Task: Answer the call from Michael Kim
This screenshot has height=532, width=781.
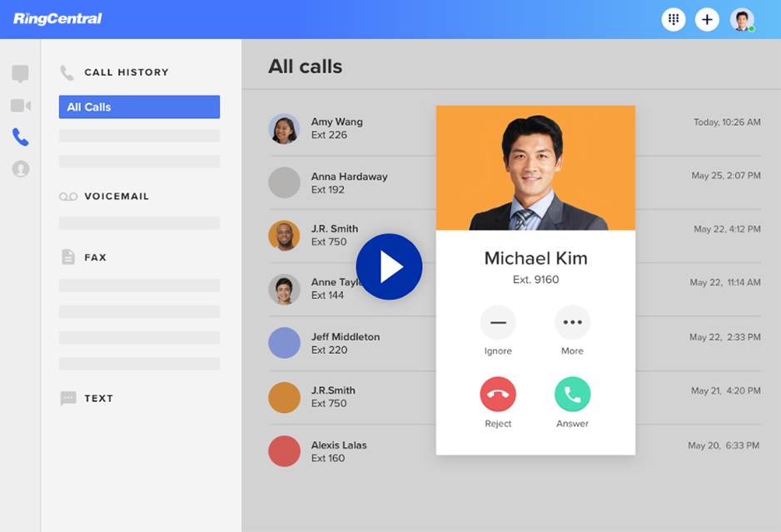Action: click(572, 394)
